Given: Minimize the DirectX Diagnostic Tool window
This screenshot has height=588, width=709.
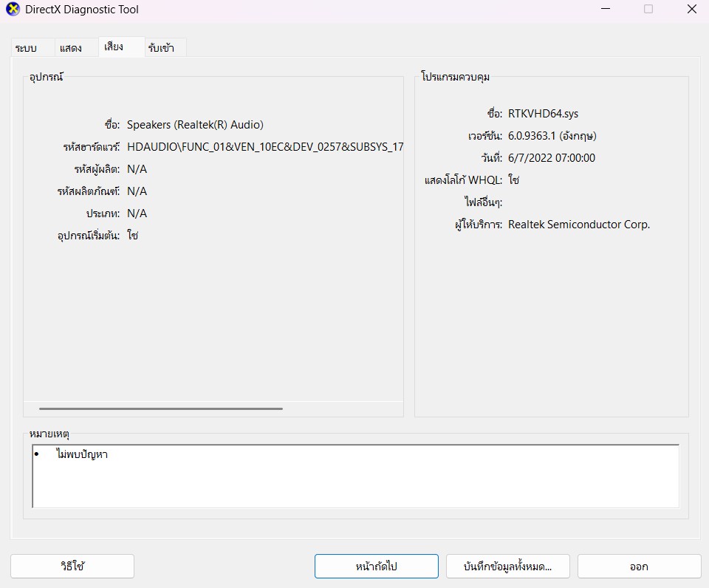Looking at the screenshot, I should pos(606,10).
